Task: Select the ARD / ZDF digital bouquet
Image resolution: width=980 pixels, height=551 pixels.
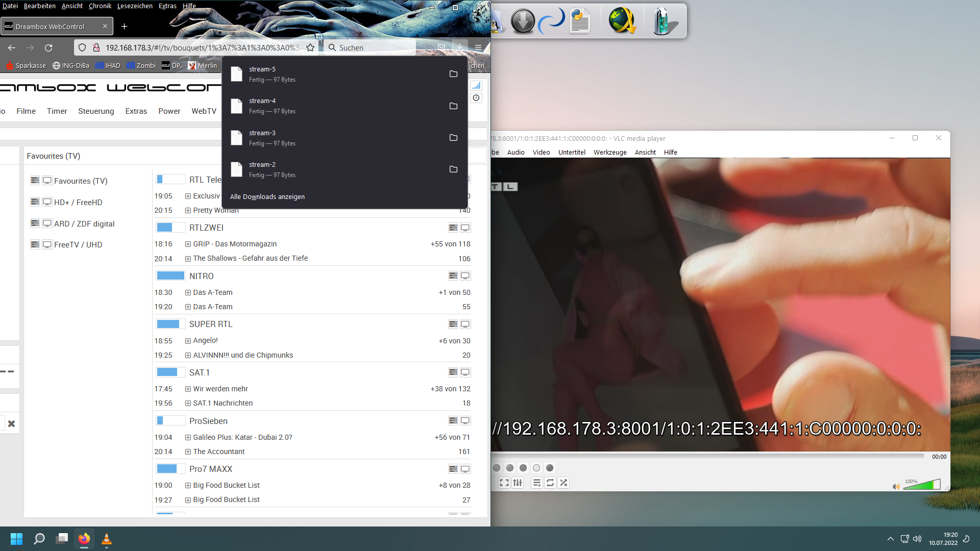Action: click(x=84, y=223)
